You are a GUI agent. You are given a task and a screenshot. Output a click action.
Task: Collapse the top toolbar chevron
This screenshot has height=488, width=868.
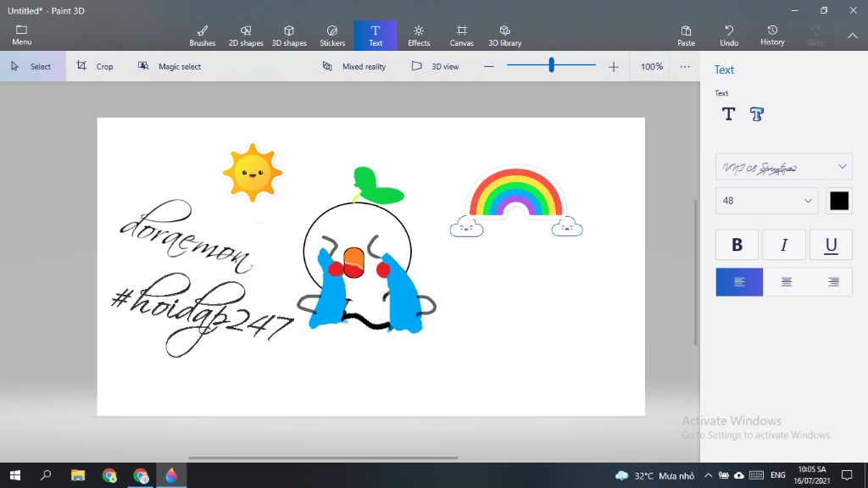(853, 36)
